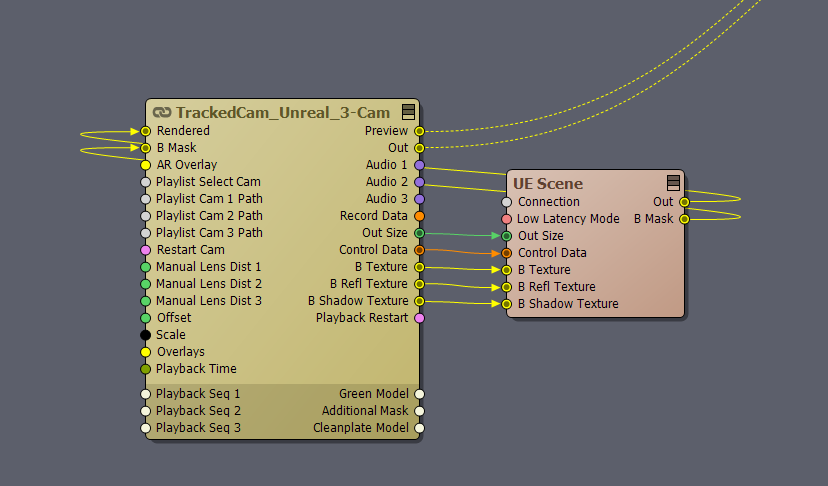Image resolution: width=828 pixels, height=486 pixels.
Task: Click the black Scale input pin
Action: (x=146, y=335)
